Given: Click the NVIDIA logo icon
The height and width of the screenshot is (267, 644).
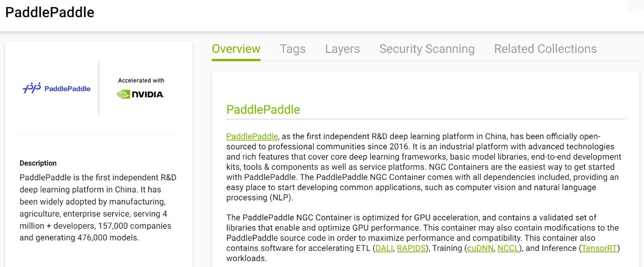Looking at the screenshot, I should (141, 94).
